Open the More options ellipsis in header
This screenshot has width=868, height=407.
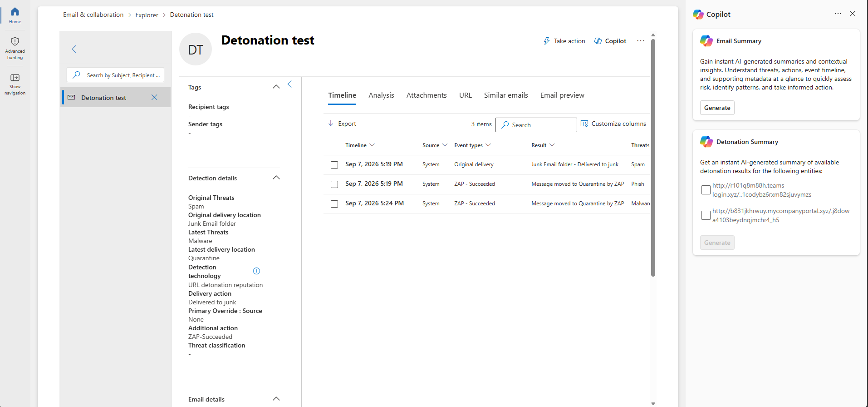pyautogui.click(x=641, y=41)
